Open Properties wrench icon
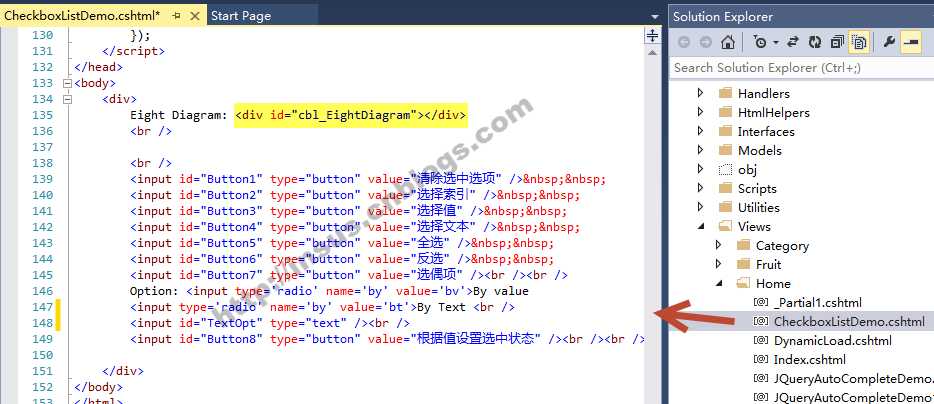The width and height of the screenshot is (934, 404). pyautogui.click(x=889, y=42)
